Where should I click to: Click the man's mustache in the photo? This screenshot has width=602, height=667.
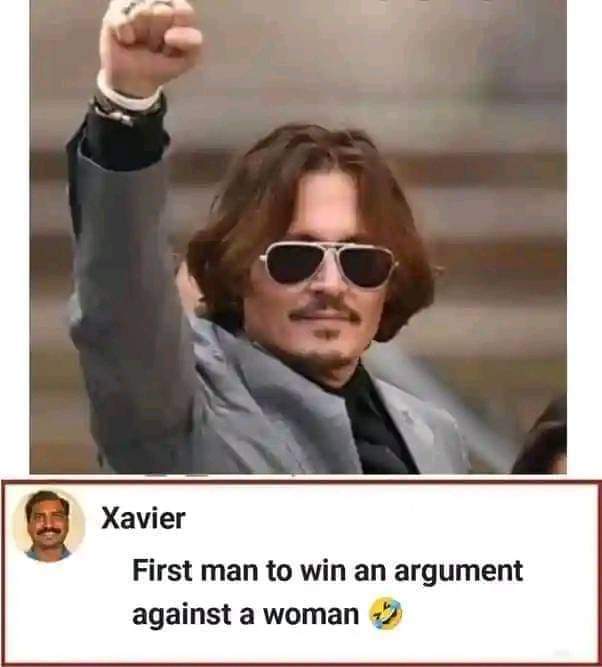325,314
